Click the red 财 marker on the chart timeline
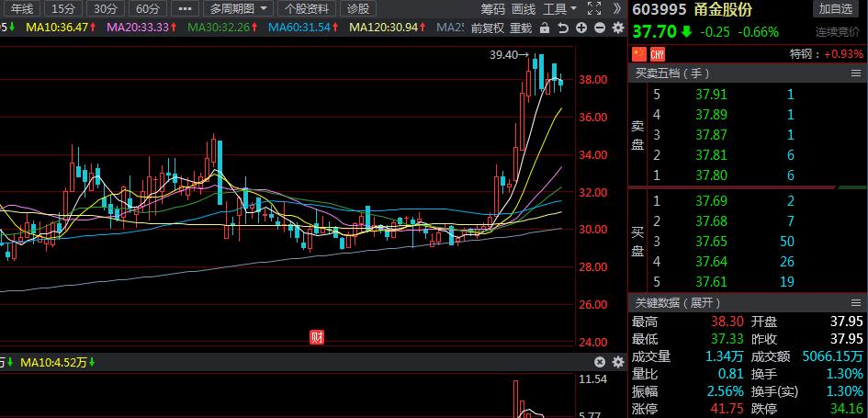Image resolution: width=868 pixels, height=418 pixels. coord(317,336)
